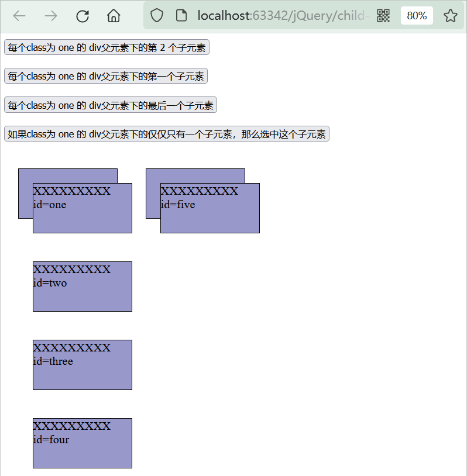The width and height of the screenshot is (467, 476).
Task: Reset zoom via the 80% indicator
Action: coord(417,16)
